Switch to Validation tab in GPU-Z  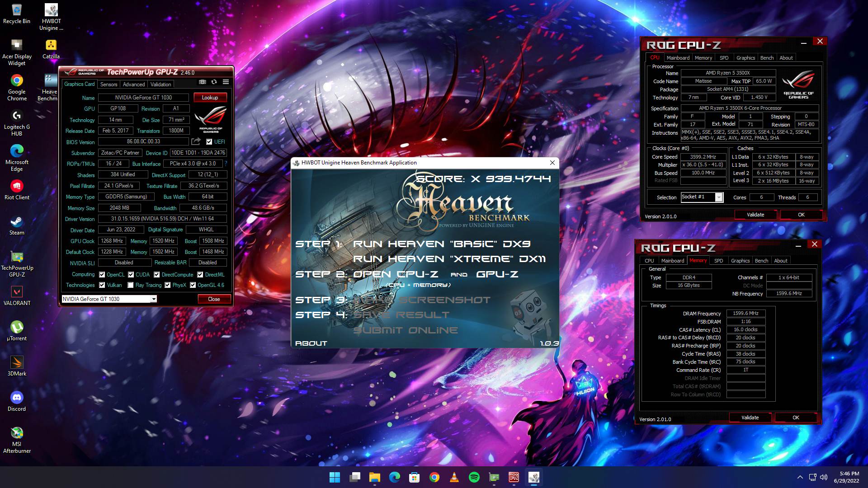tap(160, 84)
